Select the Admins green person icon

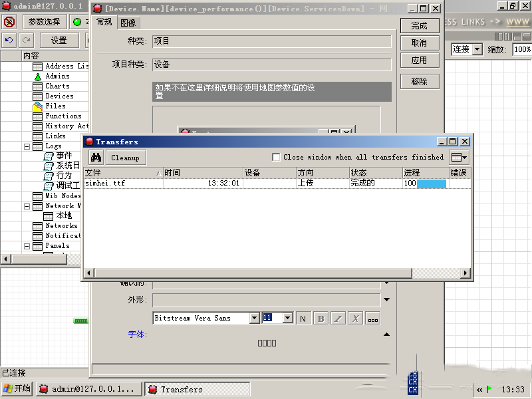pyautogui.click(x=38, y=76)
